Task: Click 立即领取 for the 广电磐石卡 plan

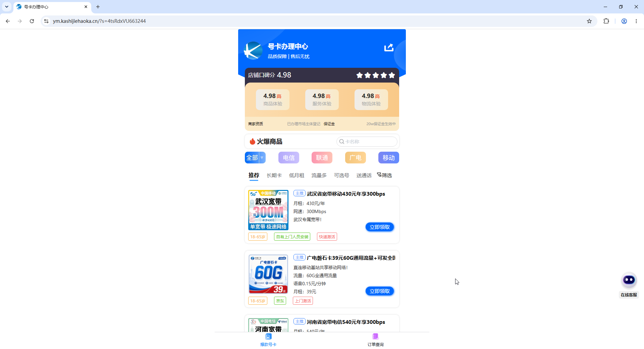Action: pyautogui.click(x=380, y=291)
